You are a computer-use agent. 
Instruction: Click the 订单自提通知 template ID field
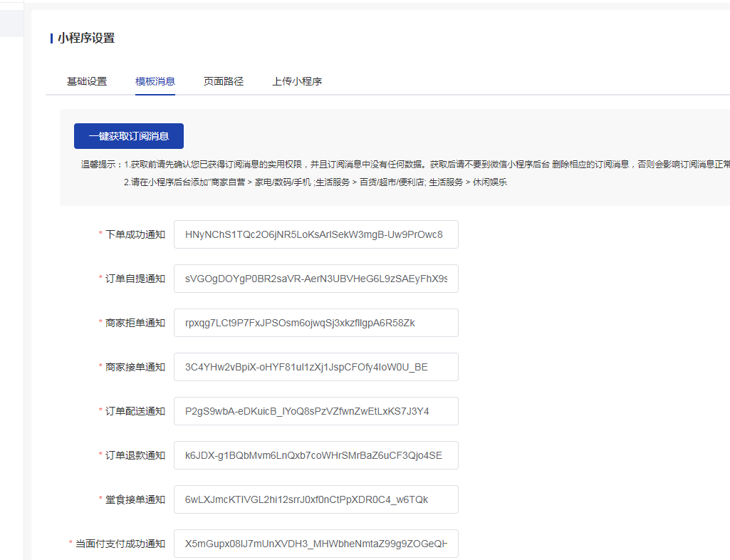point(316,279)
